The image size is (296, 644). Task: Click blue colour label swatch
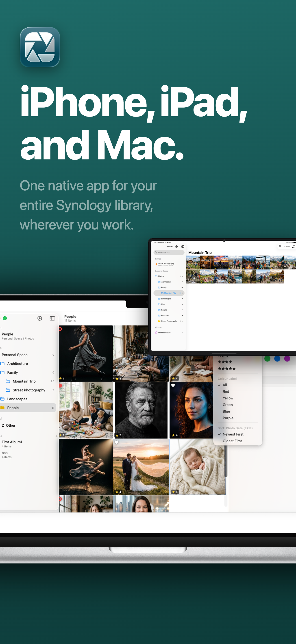(277, 359)
